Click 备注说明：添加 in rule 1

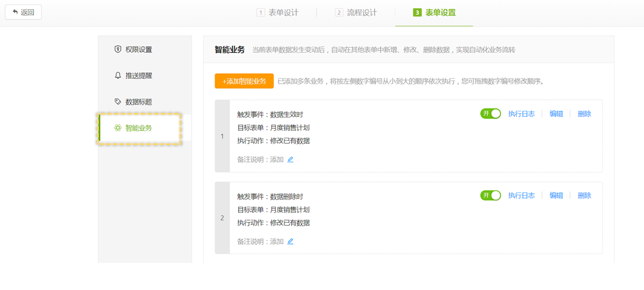pos(260,159)
